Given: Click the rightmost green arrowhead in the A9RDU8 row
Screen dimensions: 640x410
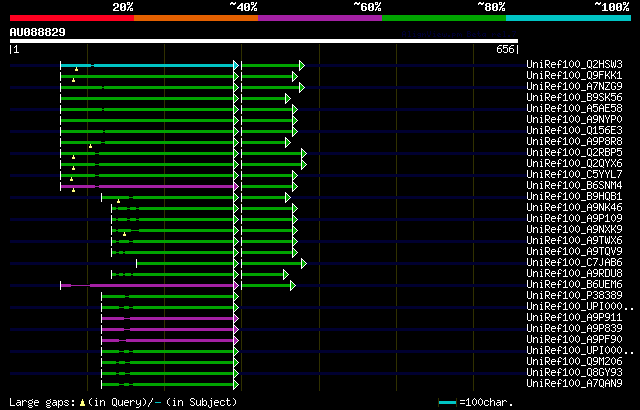Looking at the screenshot, I should coord(286,275).
